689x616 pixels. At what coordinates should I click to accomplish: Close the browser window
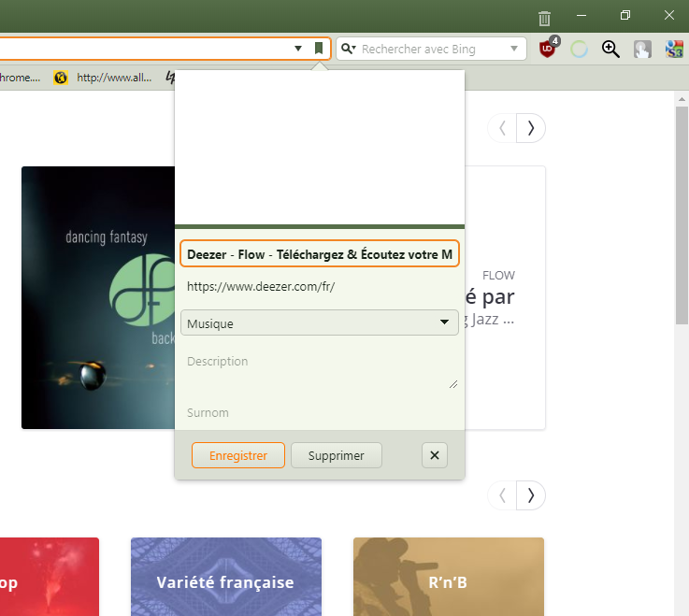coord(668,15)
